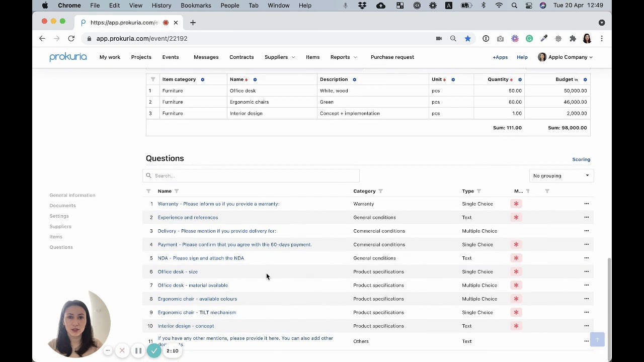The height and width of the screenshot is (362, 644).
Task: Open settings gear for Description column
Action: (x=355, y=79)
